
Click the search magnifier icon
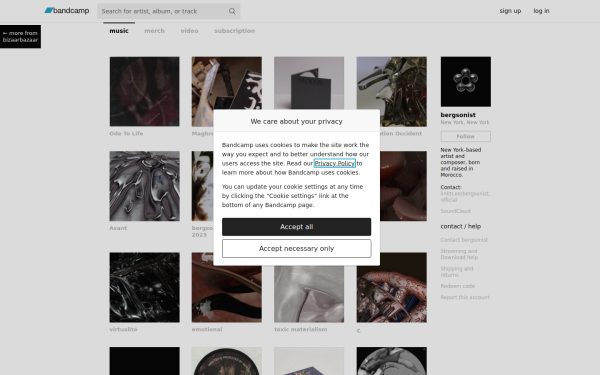(x=232, y=11)
